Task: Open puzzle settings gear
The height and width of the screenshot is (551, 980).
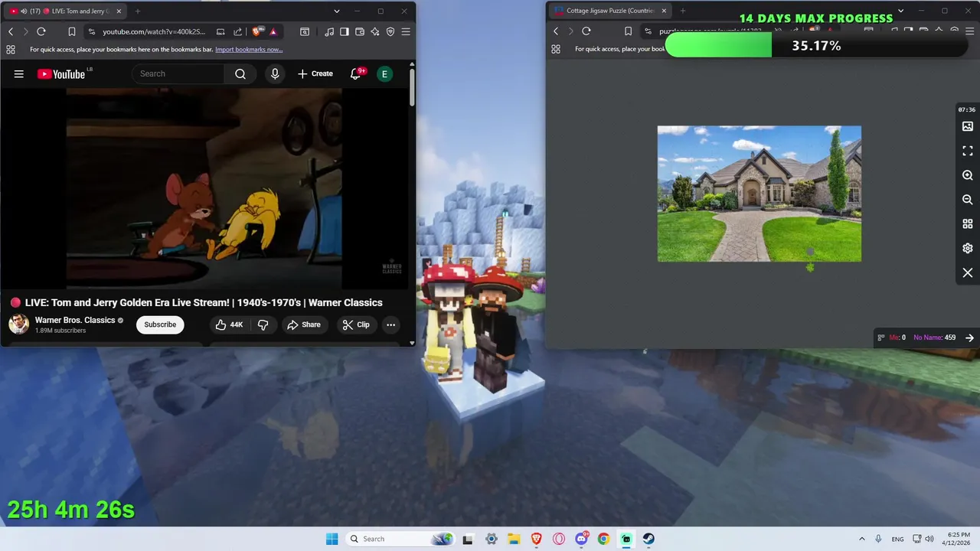Action: [968, 249]
